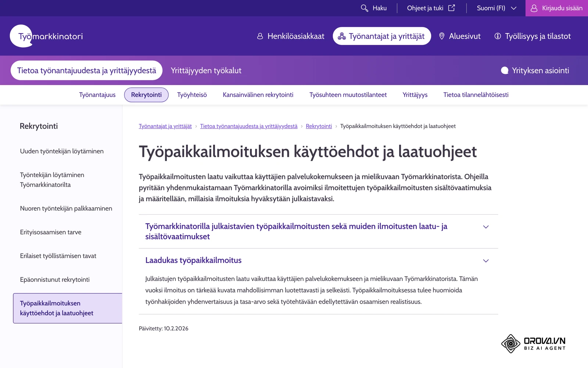Select sidebar Työpaikkailmoituksen käyttöehdot ja laatuohjeet
Image resolution: width=588 pixels, height=368 pixels.
(x=68, y=308)
